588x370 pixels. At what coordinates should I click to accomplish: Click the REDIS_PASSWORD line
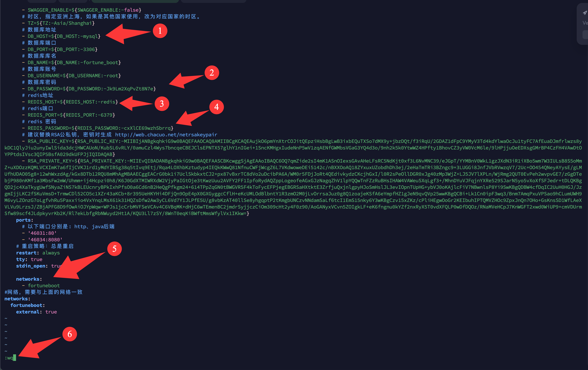coord(100,128)
